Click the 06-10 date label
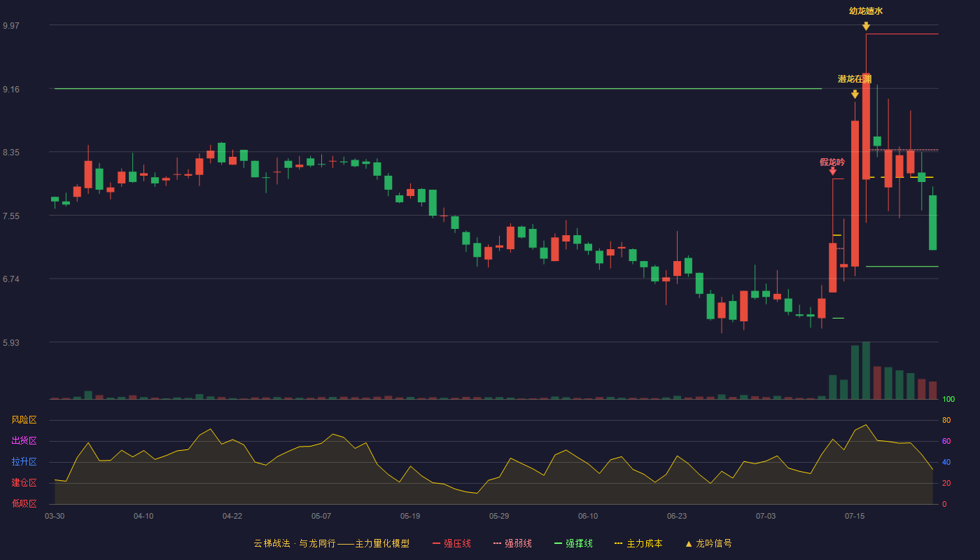The width and height of the screenshot is (980, 560). coord(588,516)
